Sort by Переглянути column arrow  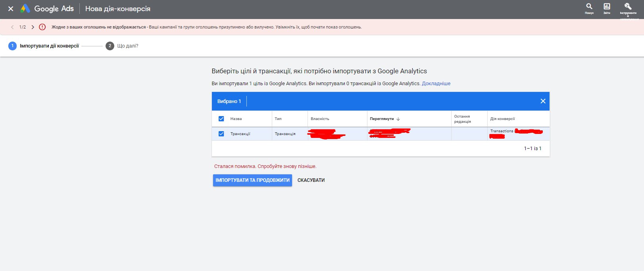[398, 119]
